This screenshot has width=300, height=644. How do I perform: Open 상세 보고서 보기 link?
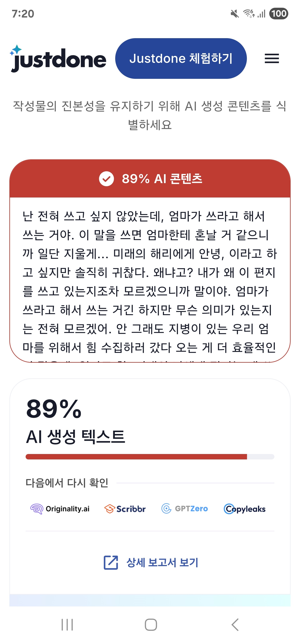pyautogui.click(x=162, y=563)
